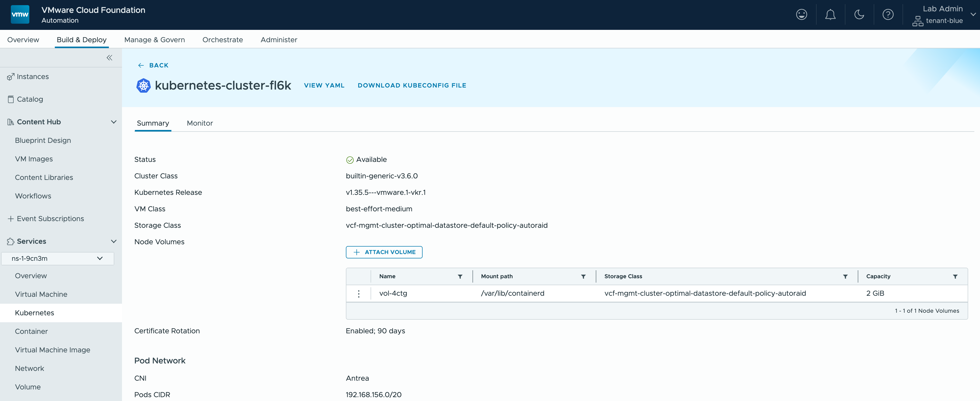The width and height of the screenshot is (980, 401).
Task: Select the Build & Deploy tab
Action: pyautogui.click(x=81, y=40)
